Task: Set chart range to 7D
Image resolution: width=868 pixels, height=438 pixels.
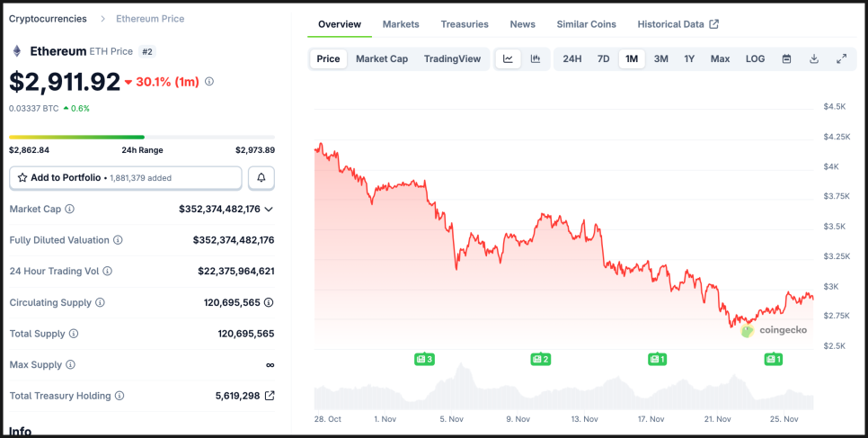Action: [x=604, y=59]
